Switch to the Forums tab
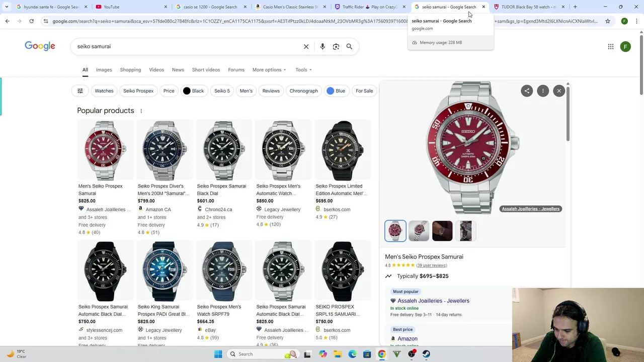Image resolution: width=644 pixels, height=362 pixels. (236, 70)
